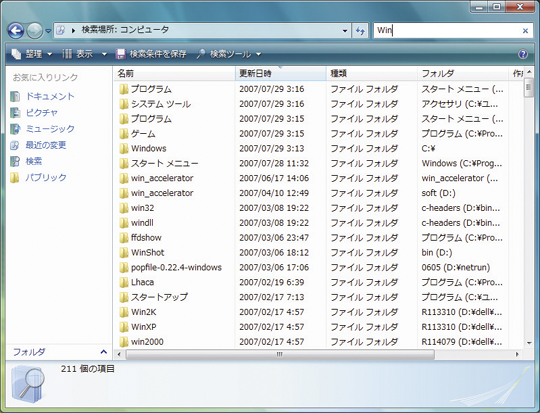Viewport: 540px width, 413px height.
Task: Click the ピクチャ sidebar icon
Action: pos(15,113)
